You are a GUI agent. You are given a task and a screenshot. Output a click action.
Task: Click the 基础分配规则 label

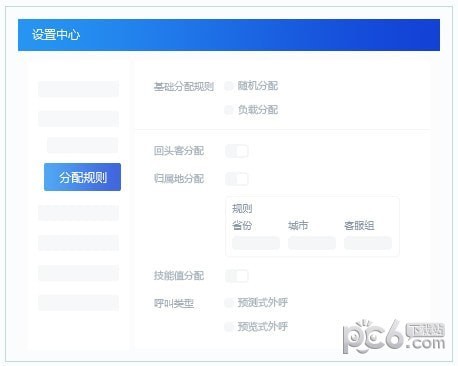[184, 87]
